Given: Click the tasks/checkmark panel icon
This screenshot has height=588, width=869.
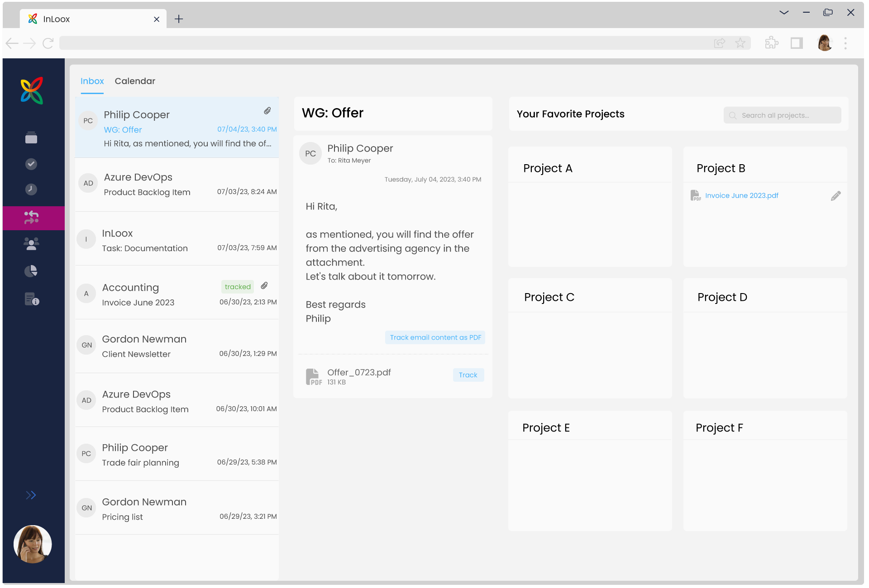Looking at the screenshot, I should pyautogui.click(x=32, y=163).
